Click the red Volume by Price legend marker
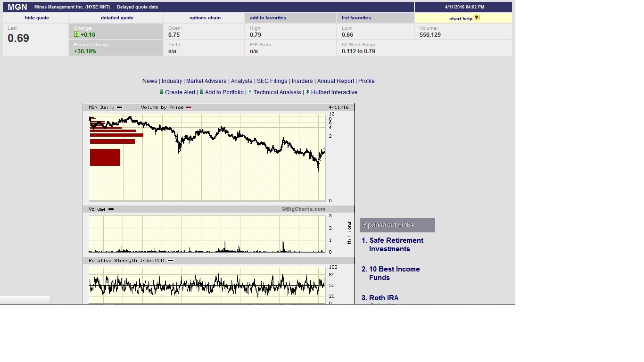Viewport: 644px width, 362px height. coord(189,107)
